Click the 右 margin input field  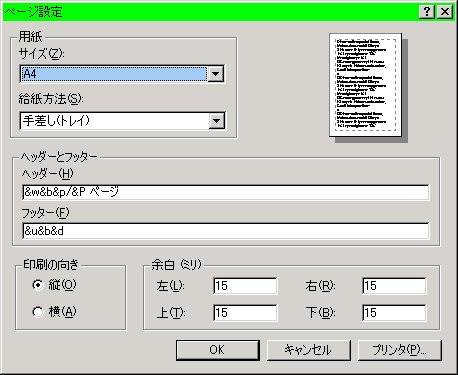(x=394, y=286)
